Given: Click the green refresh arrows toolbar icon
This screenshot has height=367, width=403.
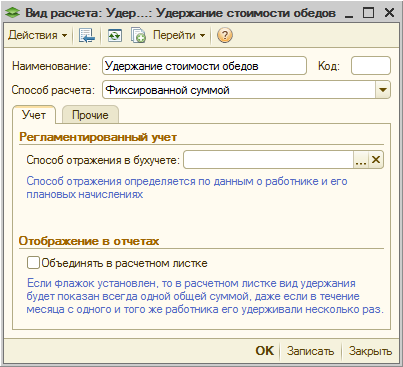Looking at the screenshot, I should coord(115,35).
